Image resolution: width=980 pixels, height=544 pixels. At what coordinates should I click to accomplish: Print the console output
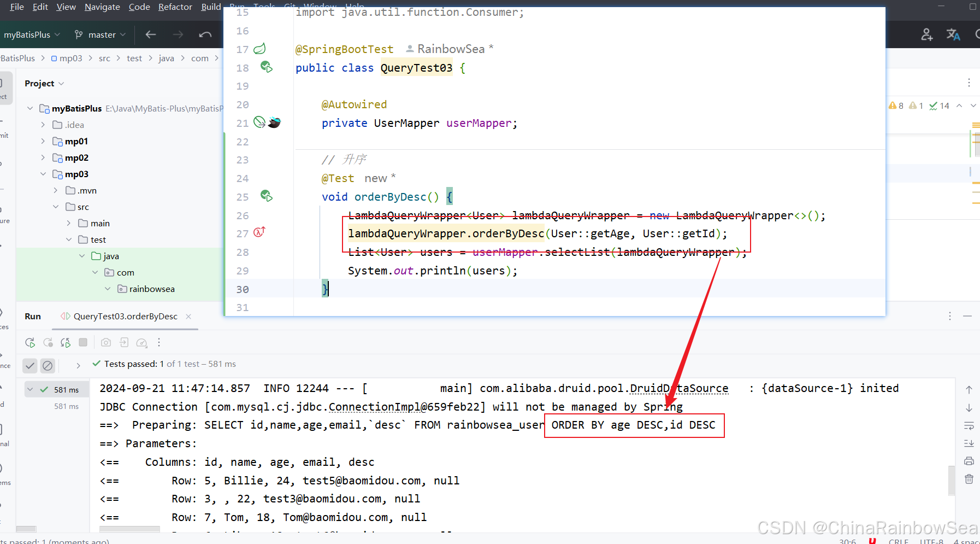[969, 461]
